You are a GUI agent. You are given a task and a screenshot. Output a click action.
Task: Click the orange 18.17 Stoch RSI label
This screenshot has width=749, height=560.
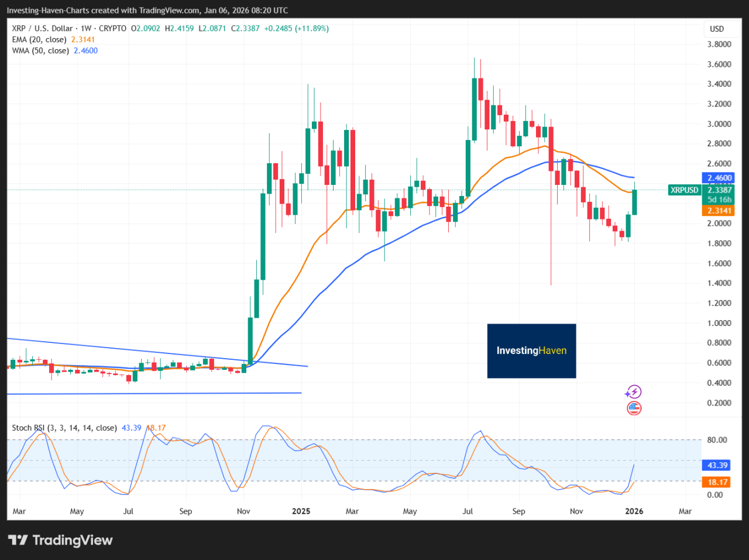717,482
